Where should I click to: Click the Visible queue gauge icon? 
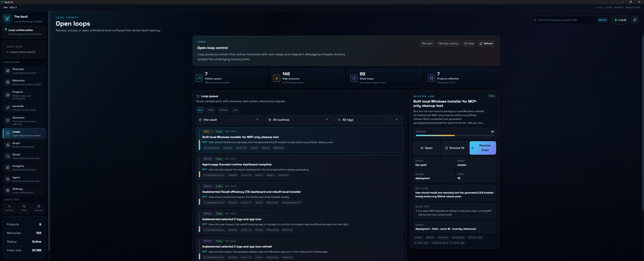click(x=199, y=78)
